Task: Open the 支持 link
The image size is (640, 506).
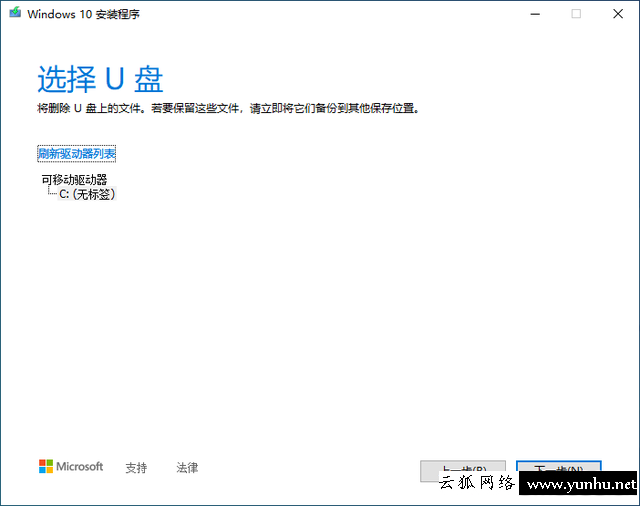Action: pyautogui.click(x=136, y=468)
